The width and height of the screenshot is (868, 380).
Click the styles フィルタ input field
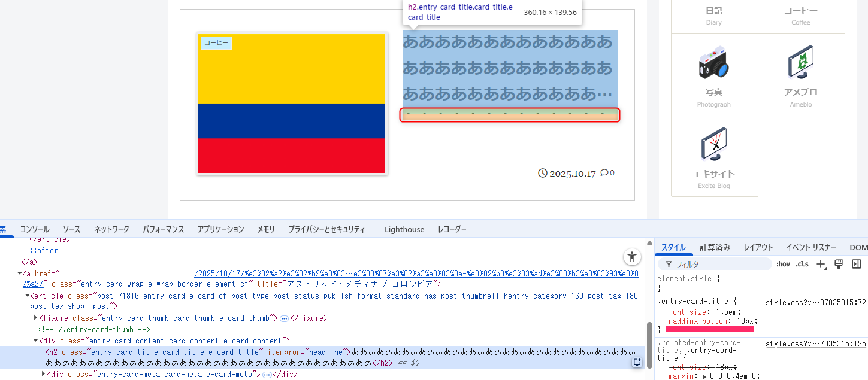click(719, 264)
